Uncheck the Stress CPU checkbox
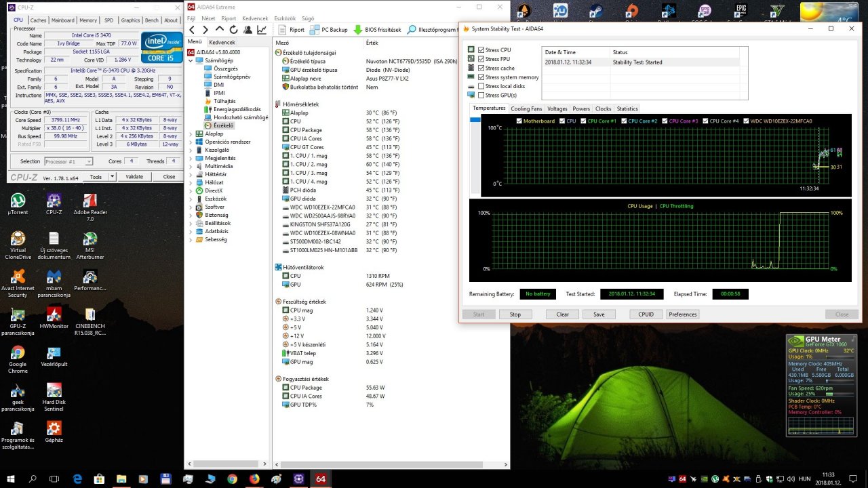The width and height of the screenshot is (868, 488). pyautogui.click(x=481, y=50)
